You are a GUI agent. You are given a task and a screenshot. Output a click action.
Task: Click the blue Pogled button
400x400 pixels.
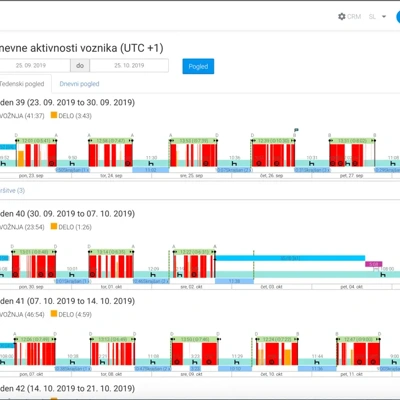pyautogui.click(x=198, y=66)
